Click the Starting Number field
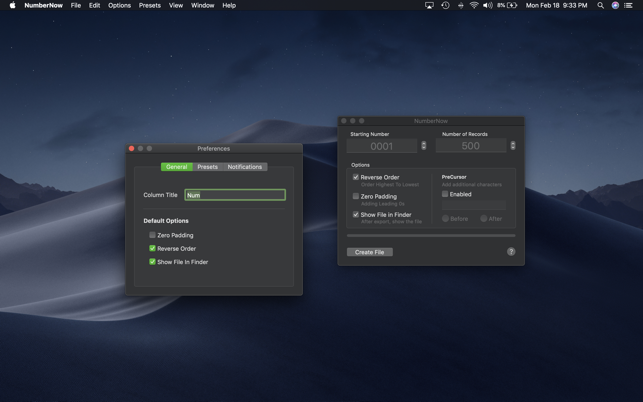The height and width of the screenshot is (402, 643). tap(382, 146)
